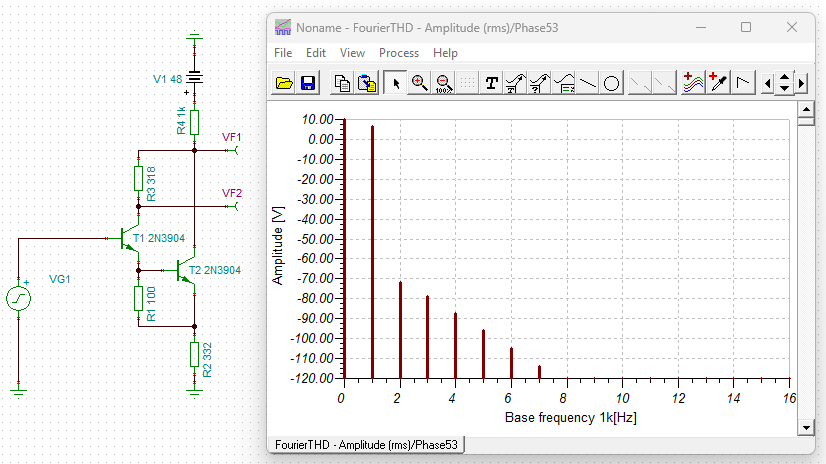The width and height of the screenshot is (826, 464).
Task: Click the toolbar right arrow button
Action: click(801, 83)
